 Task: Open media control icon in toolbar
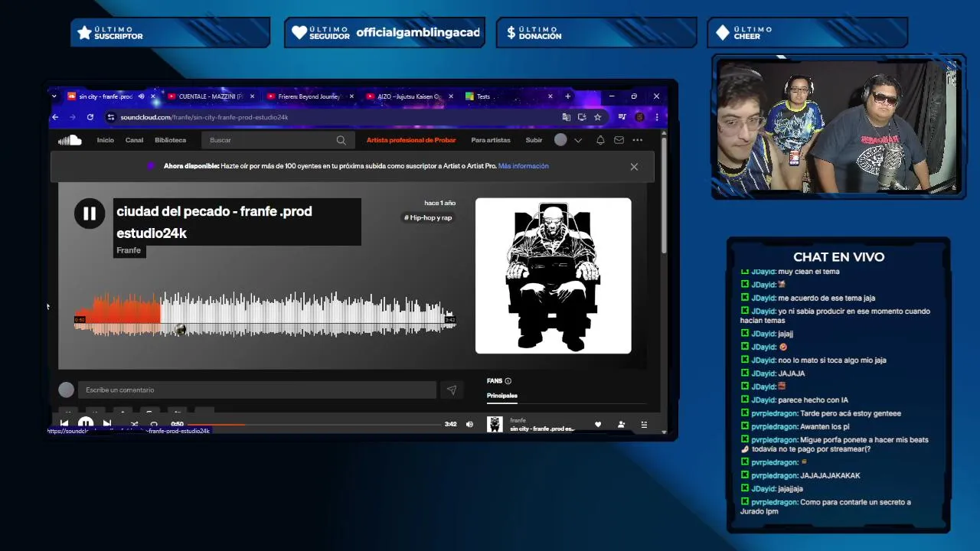622,117
